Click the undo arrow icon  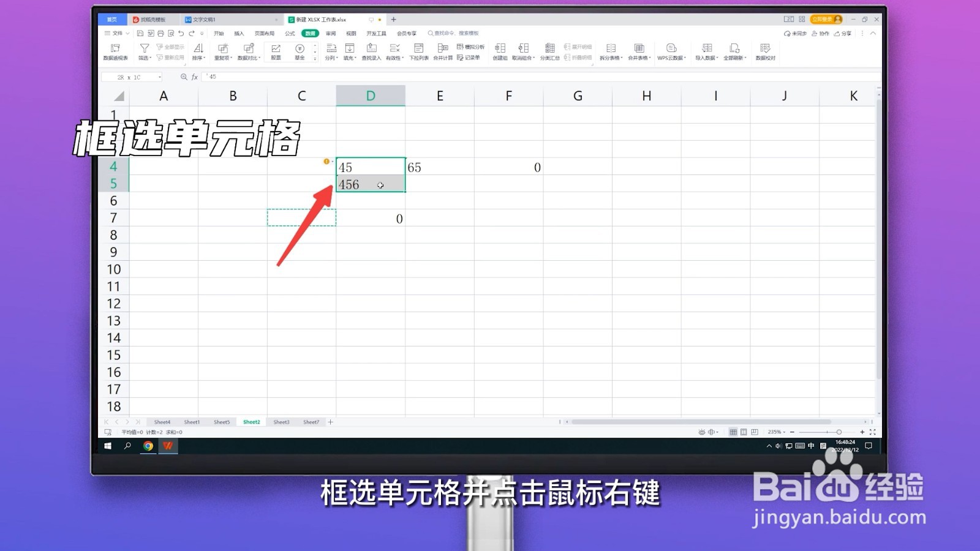(181, 33)
